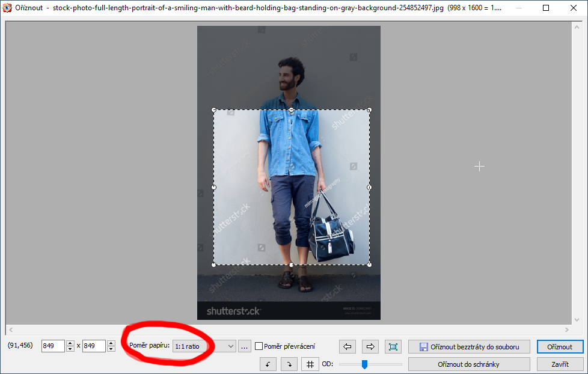Click the right arrow move-selection button
Image resolution: width=588 pixels, height=374 pixels.
click(x=370, y=346)
